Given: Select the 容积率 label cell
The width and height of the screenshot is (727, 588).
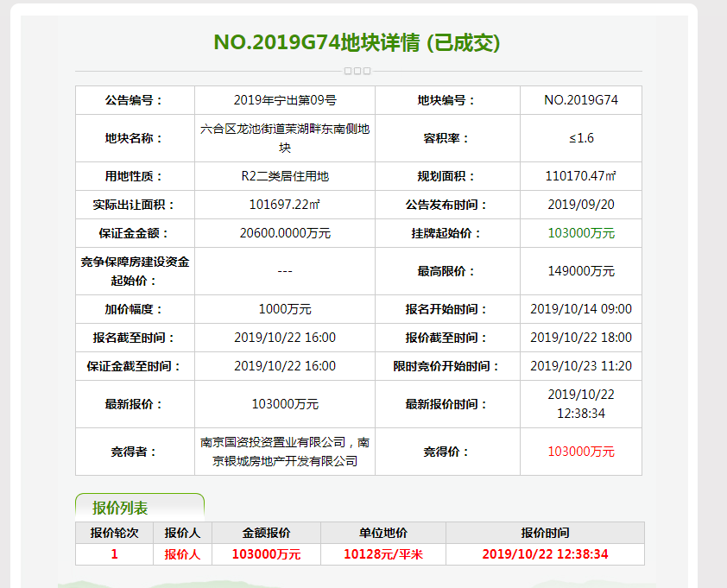Looking at the screenshot, I should [x=447, y=138].
